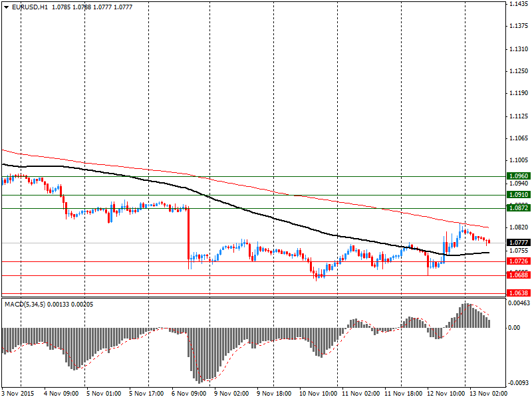Viewport: 532px width, 399px height.
Task: Click the 9 Nov 18:00 time label
Action: (x=274, y=393)
